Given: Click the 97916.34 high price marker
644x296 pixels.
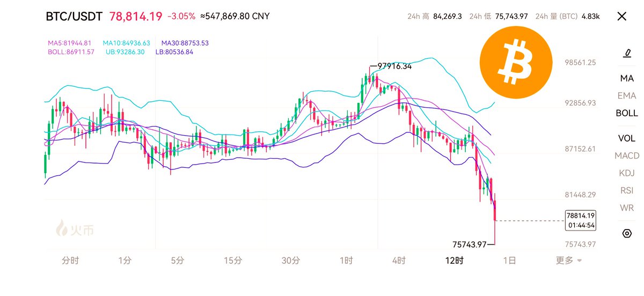Looking at the screenshot, I should (x=394, y=66).
